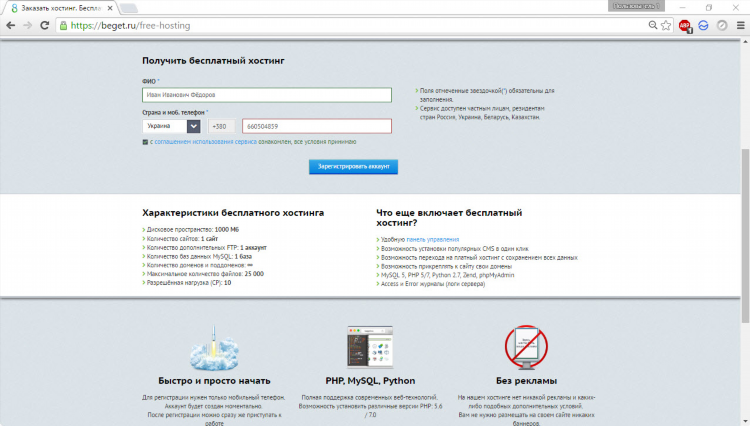Click the rocket launch illustration
This screenshot has height=426, width=750.
point(214,348)
